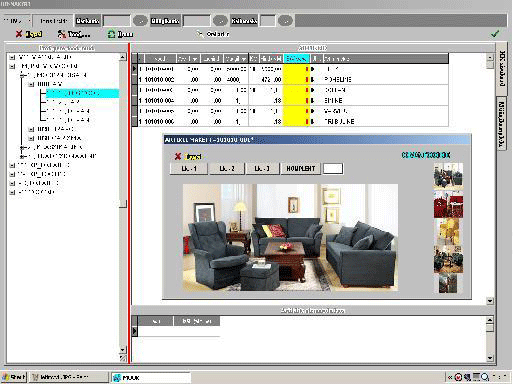Click the white input field beside the KOMPLET button
This screenshot has height=387, width=513.
coord(333,168)
